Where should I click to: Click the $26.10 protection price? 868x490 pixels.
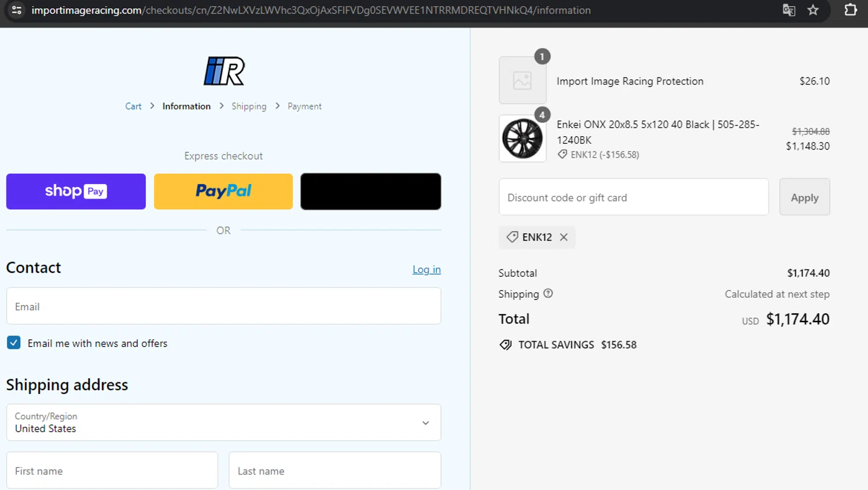pyautogui.click(x=815, y=81)
